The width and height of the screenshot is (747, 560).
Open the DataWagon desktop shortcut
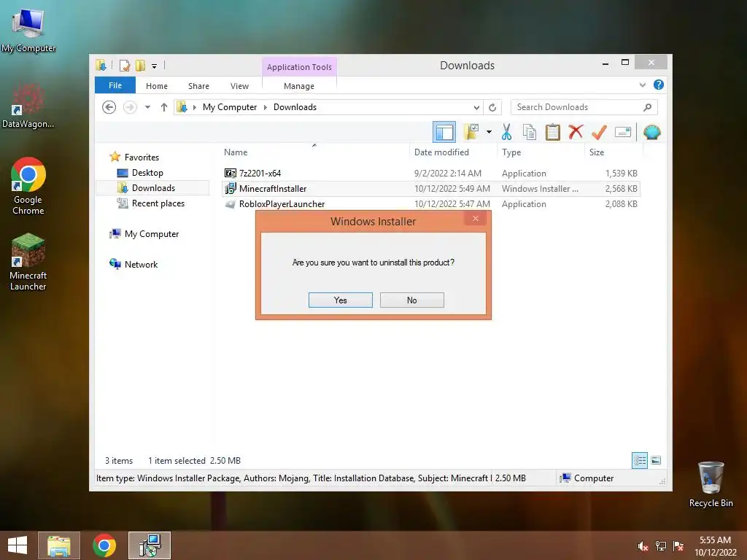pos(28,106)
